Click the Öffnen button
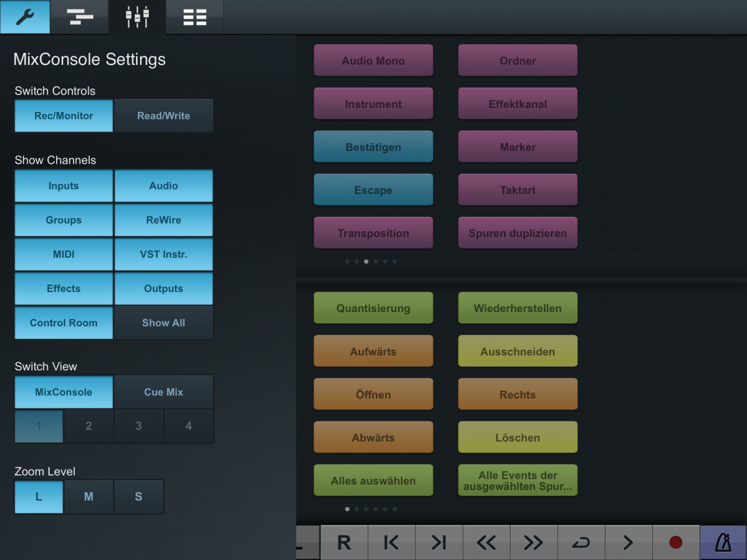The height and width of the screenshot is (560, 747). pyautogui.click(x=373, y=394)
